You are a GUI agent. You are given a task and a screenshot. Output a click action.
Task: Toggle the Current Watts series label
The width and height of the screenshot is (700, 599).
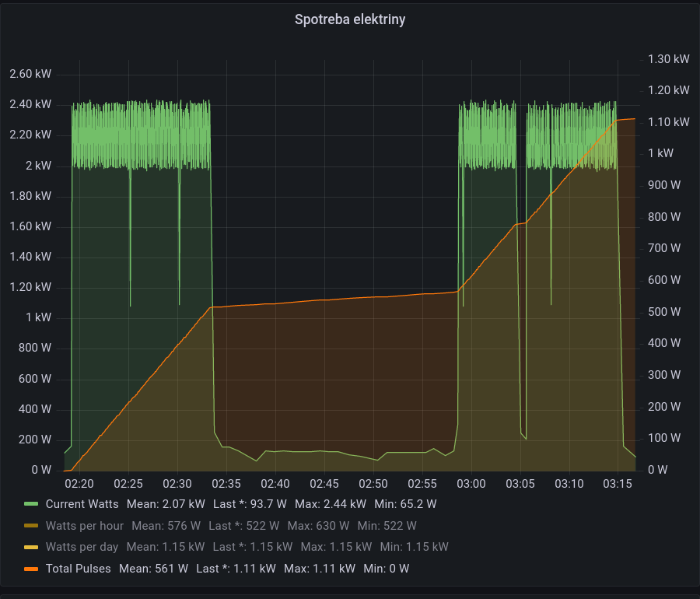tap(82, 504)
